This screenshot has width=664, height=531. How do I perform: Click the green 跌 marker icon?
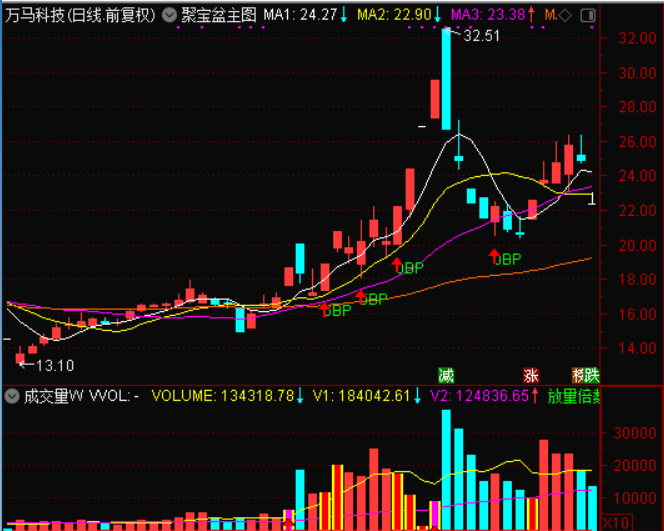[x=592, y=376]
